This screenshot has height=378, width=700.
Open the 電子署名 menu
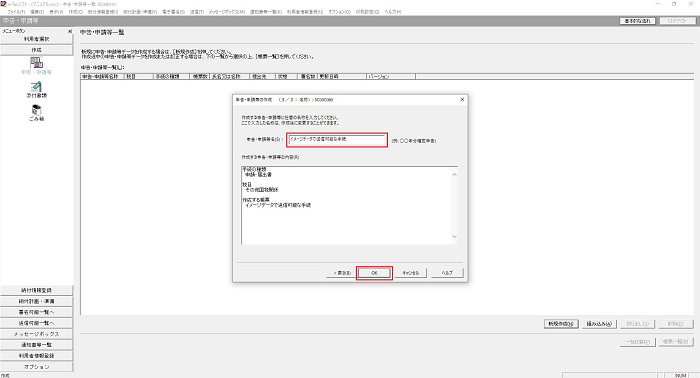point(173,12)
